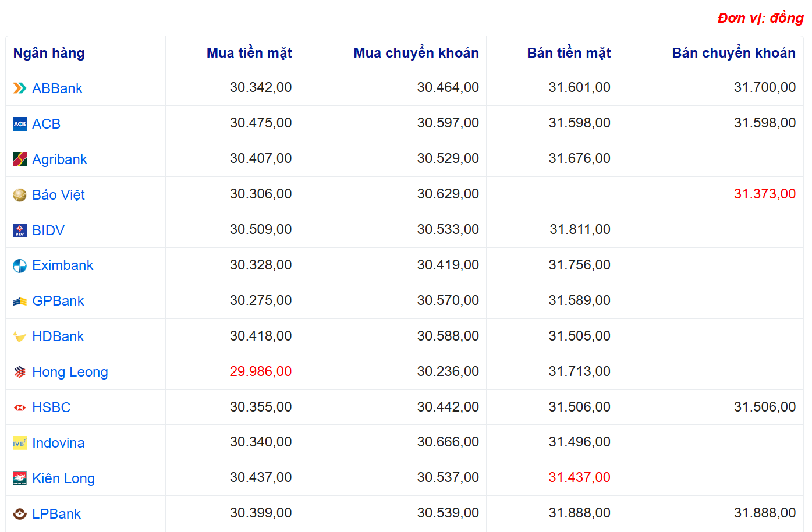Click the Bán chuyển khoản column header

(733, 53)
